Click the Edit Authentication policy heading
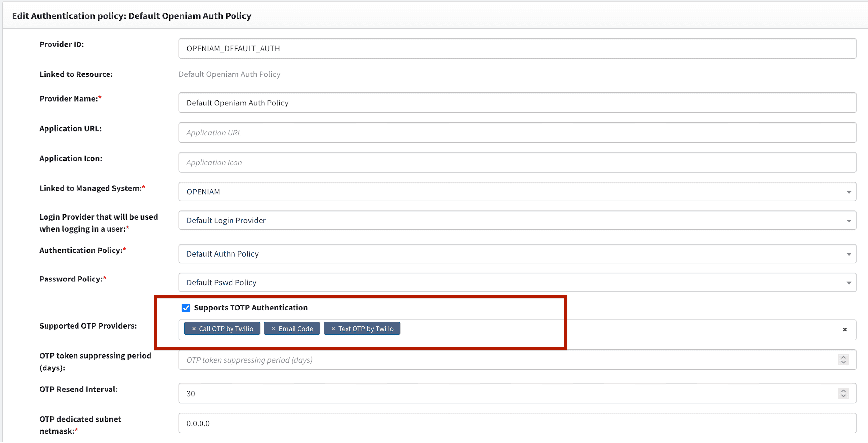This screenshot has width=868, height=443. coord(132,16)
